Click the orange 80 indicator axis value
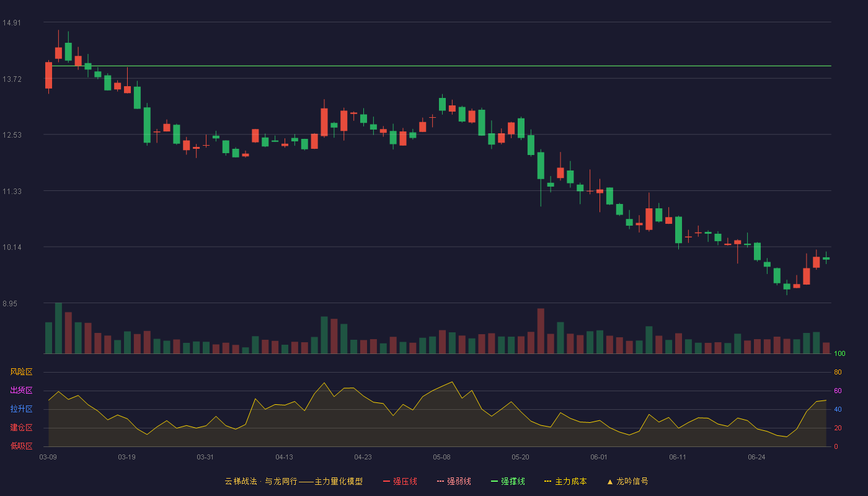The image size is (868, 496). tap(838, 372)
